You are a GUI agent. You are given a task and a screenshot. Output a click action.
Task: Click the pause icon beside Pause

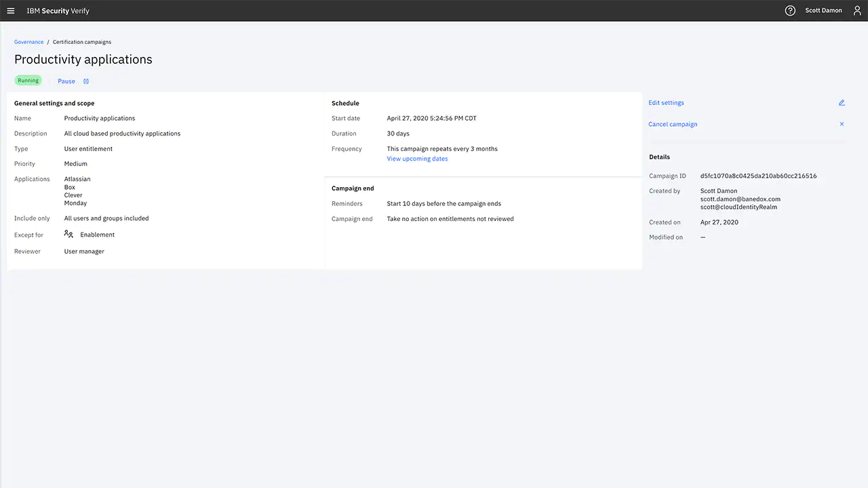pyautogui.click(x=86, y=81)
